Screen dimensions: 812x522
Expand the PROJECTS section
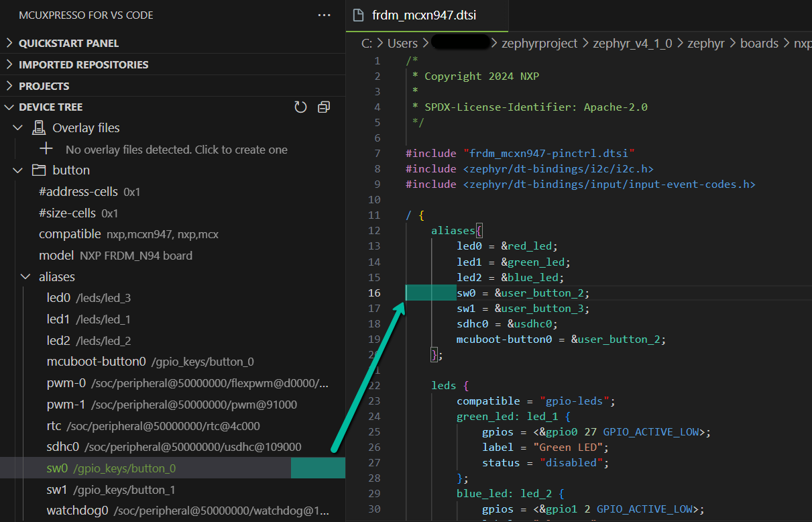click(x=44, y=85)
